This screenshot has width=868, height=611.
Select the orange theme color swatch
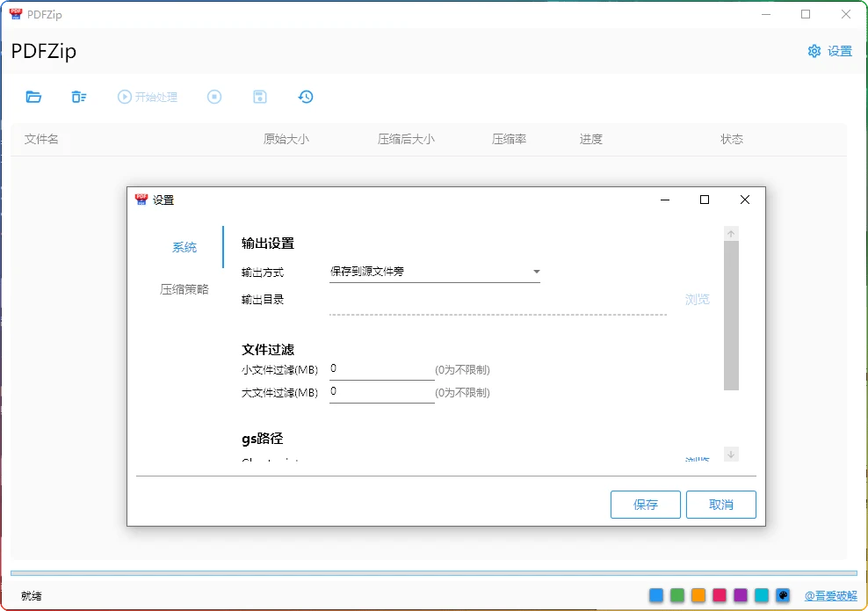pos(698,595)
